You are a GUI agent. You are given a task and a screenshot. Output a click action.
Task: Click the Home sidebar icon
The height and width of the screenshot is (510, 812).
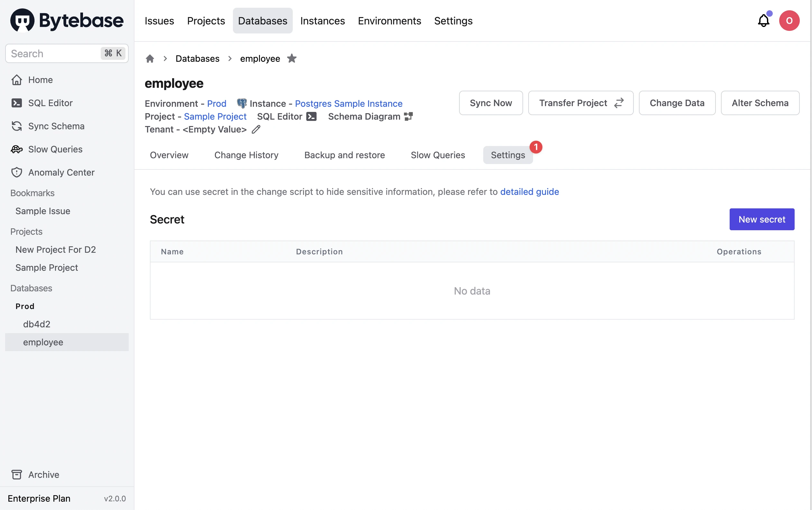coord(16,80)
